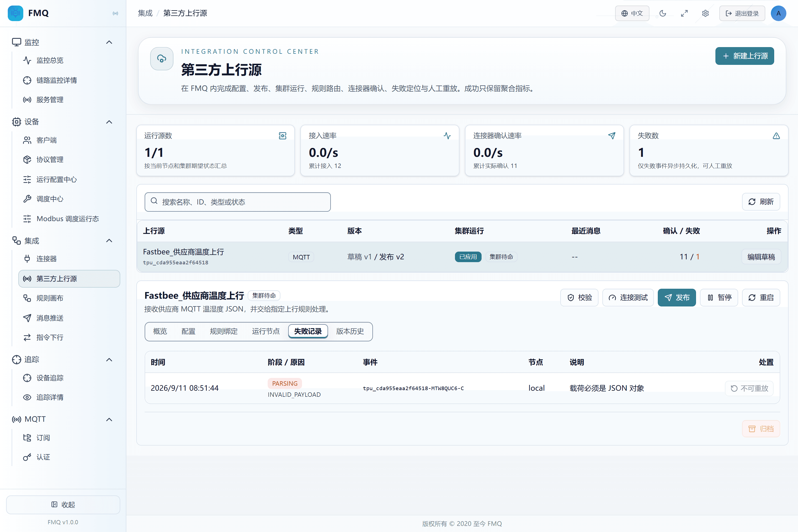Click the 退出登录 button
The width and height of the screenshot is (798, 532).
tap(742, 13)
